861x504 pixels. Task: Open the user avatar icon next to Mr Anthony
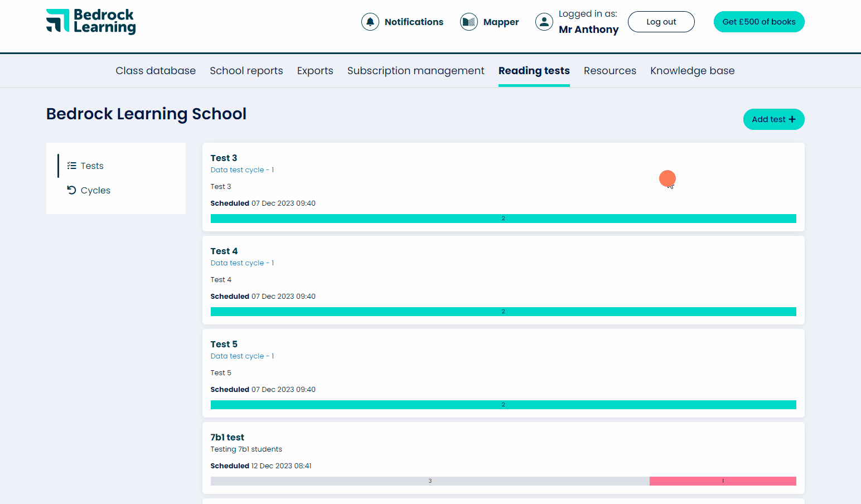tap(544, 22)
